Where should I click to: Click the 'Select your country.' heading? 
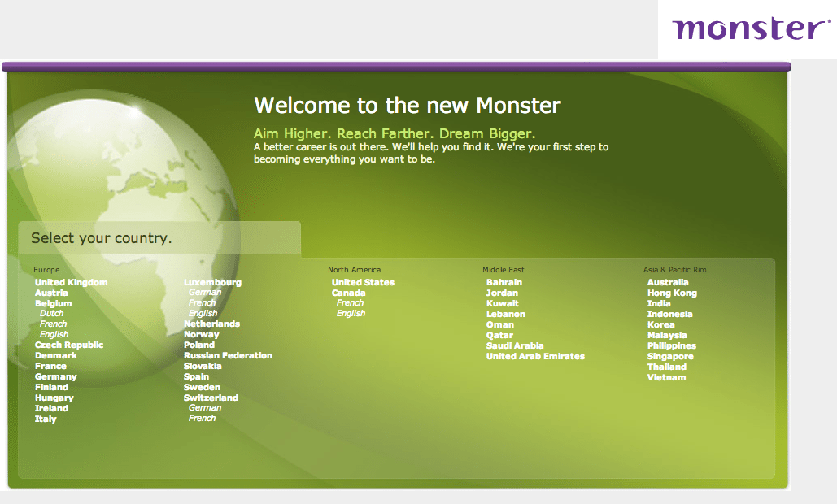(102, 238)
